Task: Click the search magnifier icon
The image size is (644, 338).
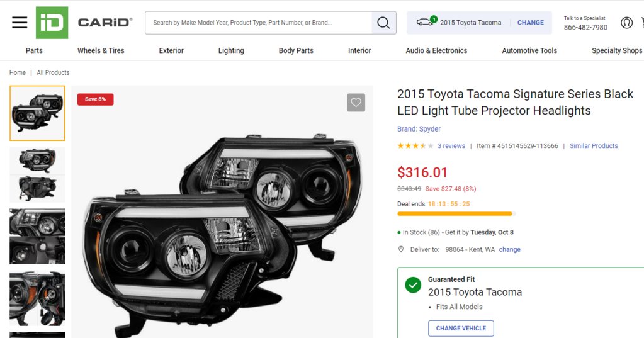Action: (x=383, y=23)
